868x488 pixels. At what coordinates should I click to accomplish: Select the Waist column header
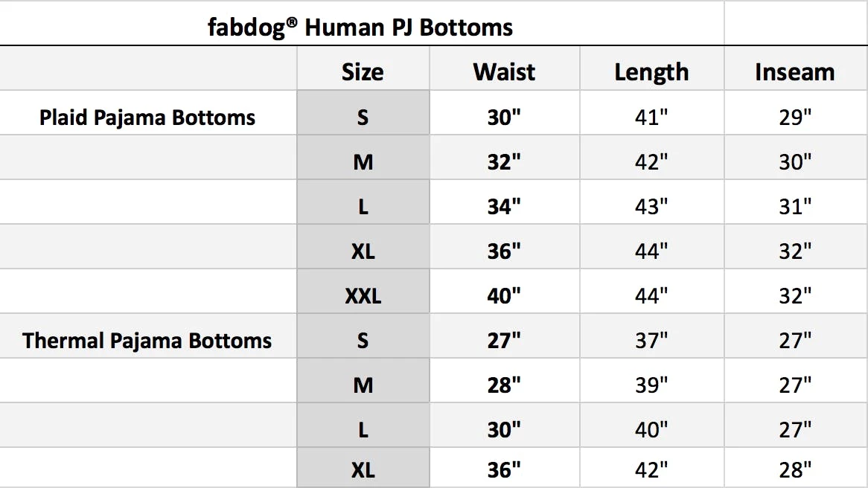pos(504,72)
